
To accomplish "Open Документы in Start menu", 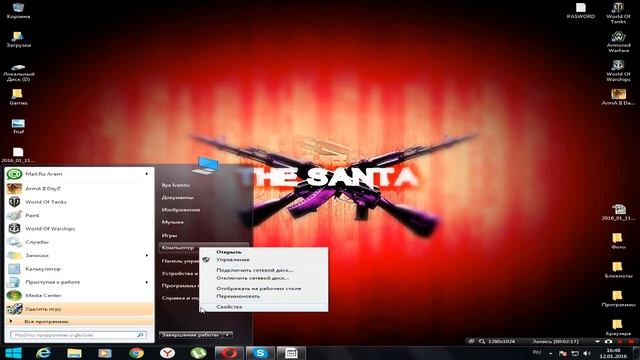I will [177, 198].
